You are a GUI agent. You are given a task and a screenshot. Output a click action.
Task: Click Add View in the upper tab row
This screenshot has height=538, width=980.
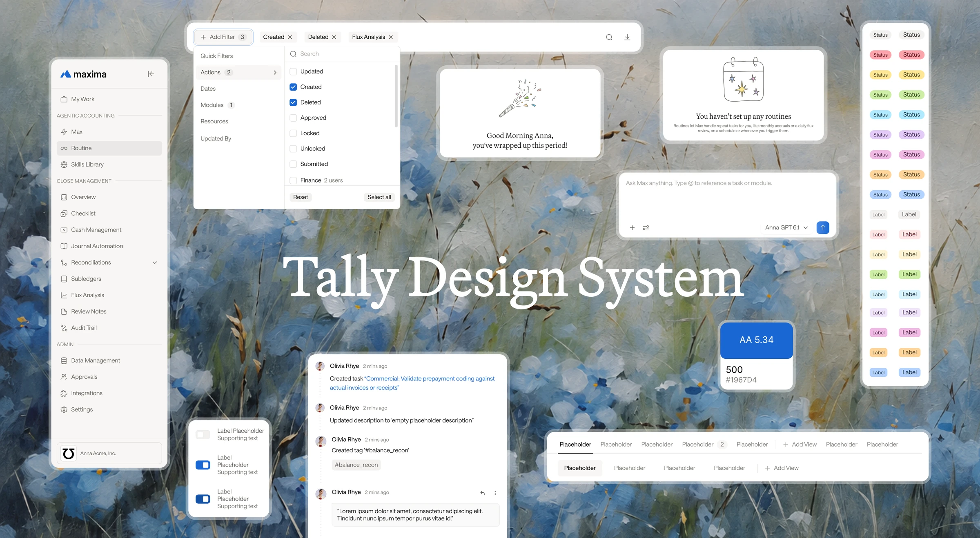(x=800, y=445)
